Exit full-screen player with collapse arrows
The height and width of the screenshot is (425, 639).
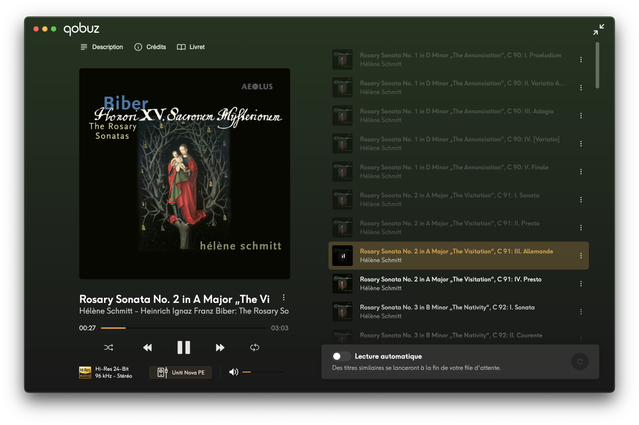coord(598,30)
